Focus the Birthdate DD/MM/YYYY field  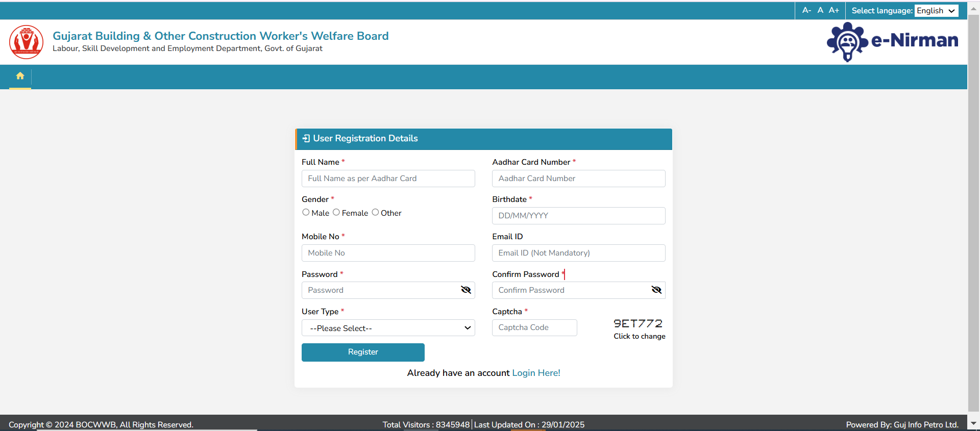578,216
